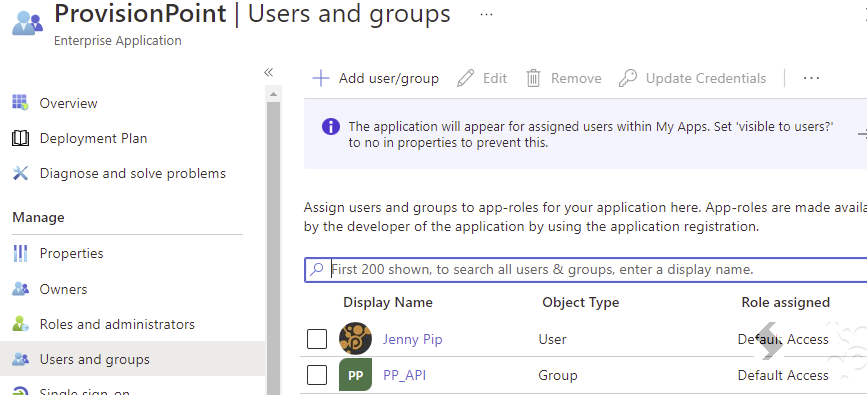
Task: Tick the checkbox for PP_API
Action: [x=317, y=375]
